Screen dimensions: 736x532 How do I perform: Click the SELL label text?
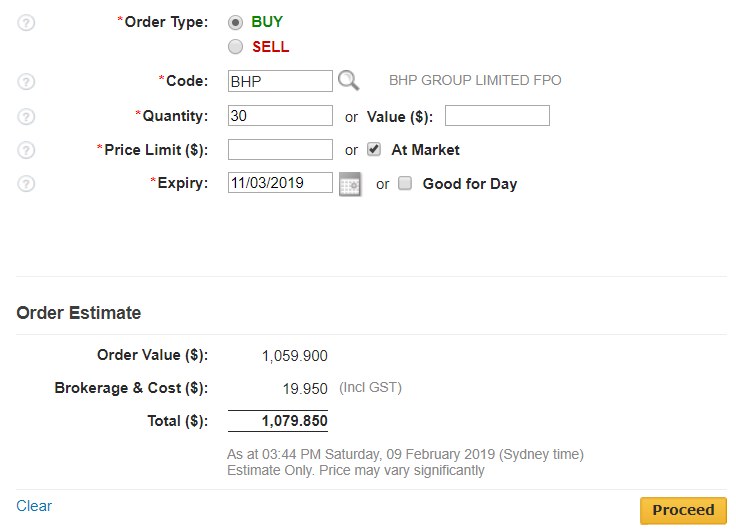[270, 47]
